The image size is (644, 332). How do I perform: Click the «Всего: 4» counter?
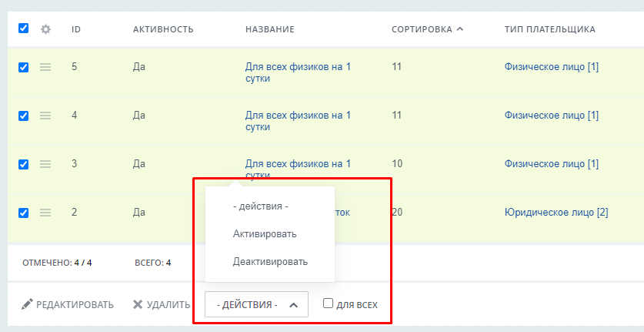[x=153, y=263]
